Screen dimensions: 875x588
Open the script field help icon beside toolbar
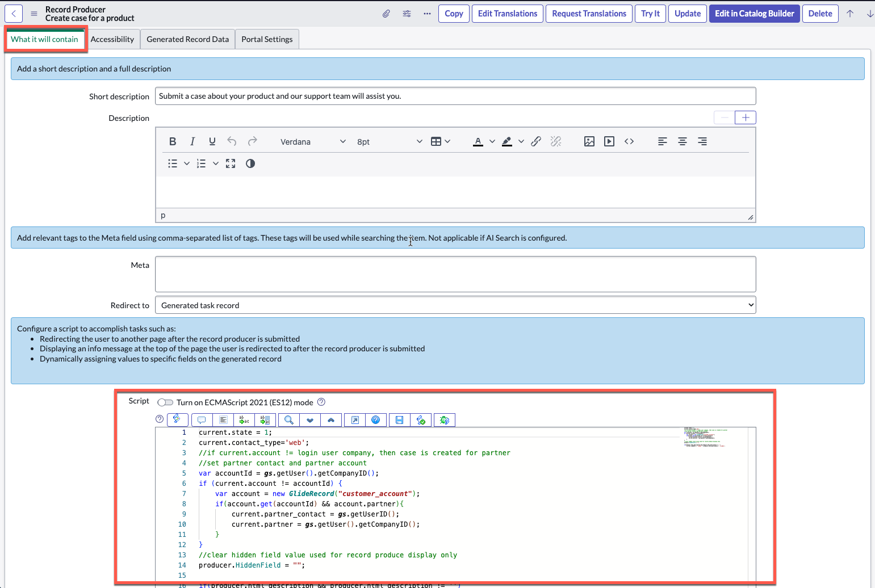160,419
